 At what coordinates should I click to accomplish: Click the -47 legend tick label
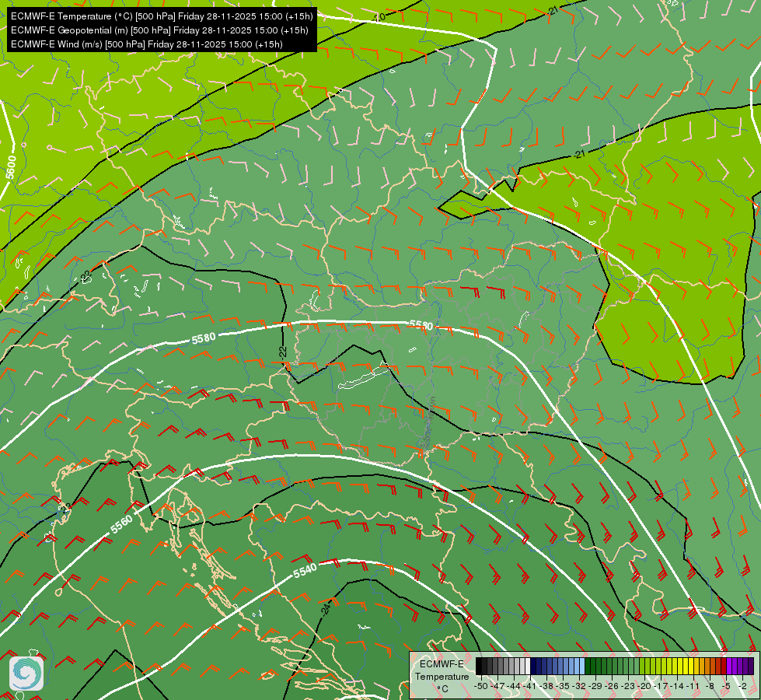point(497,686)
